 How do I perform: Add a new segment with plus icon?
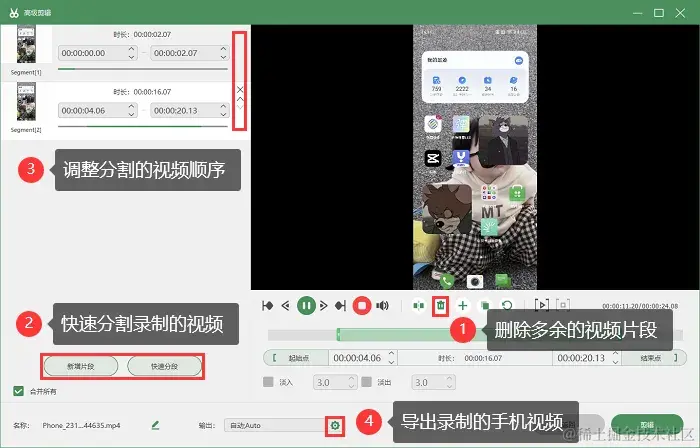click(x=462, y=306)
